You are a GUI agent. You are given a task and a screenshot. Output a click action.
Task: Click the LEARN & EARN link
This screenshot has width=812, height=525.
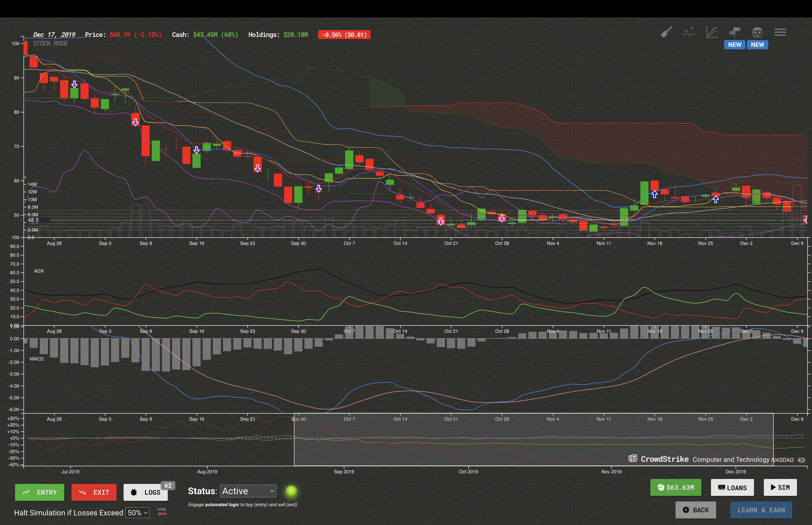(x=761, y=510)
